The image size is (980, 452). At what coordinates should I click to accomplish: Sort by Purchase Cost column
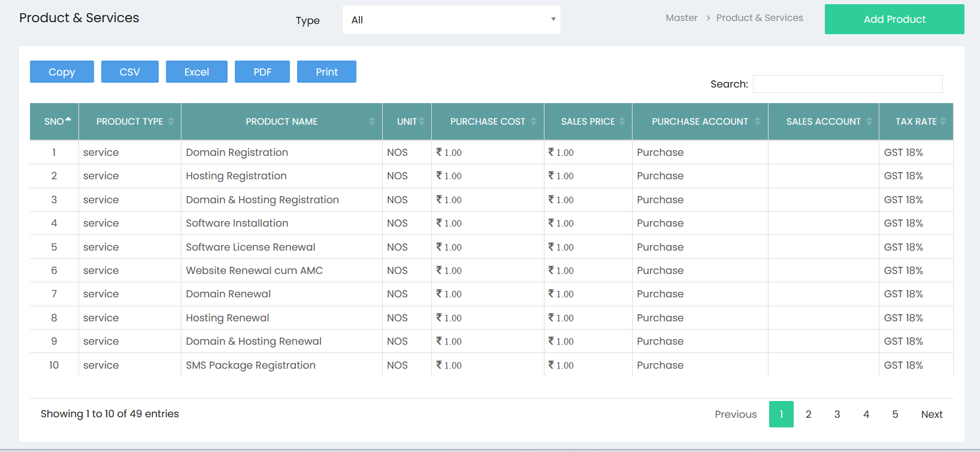pos(488,122)
